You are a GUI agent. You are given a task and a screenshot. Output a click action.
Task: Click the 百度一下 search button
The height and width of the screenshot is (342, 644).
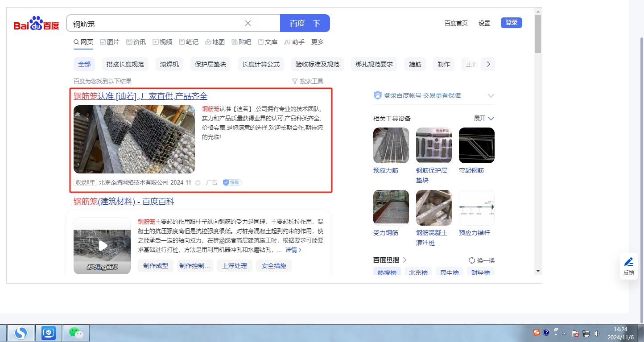[305, 23]
